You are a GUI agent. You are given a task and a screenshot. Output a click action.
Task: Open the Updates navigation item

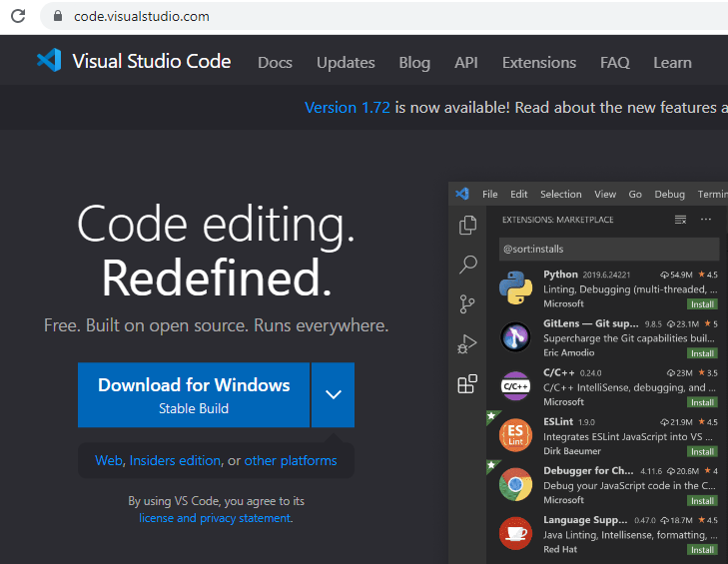346,62
